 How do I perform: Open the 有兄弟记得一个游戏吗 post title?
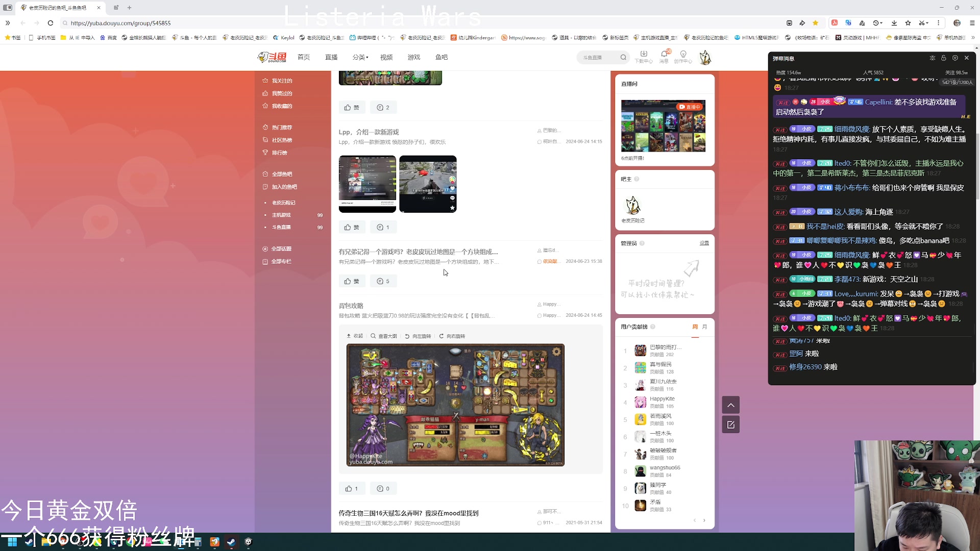coord(418,252)
